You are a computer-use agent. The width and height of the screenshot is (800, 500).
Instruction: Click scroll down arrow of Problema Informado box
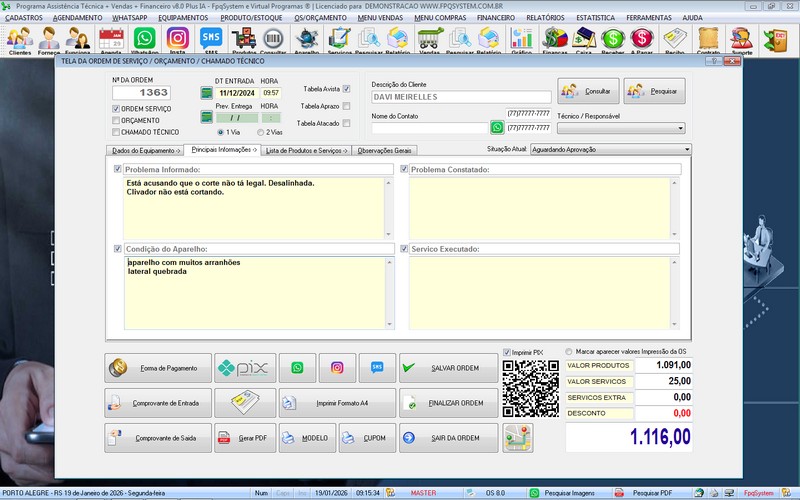[x=388, y=234]
